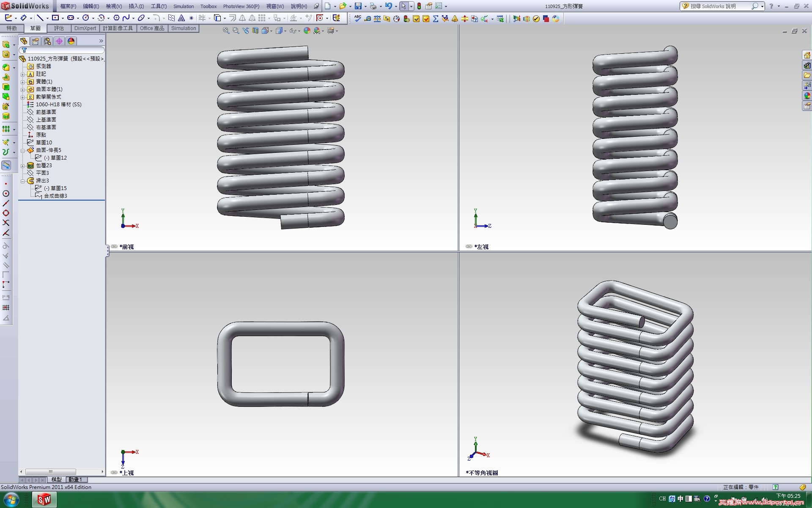Click the Equations sigma toolbar icon
The height and width of the screenshot is (508, 812).
click(x=436, y=19)
